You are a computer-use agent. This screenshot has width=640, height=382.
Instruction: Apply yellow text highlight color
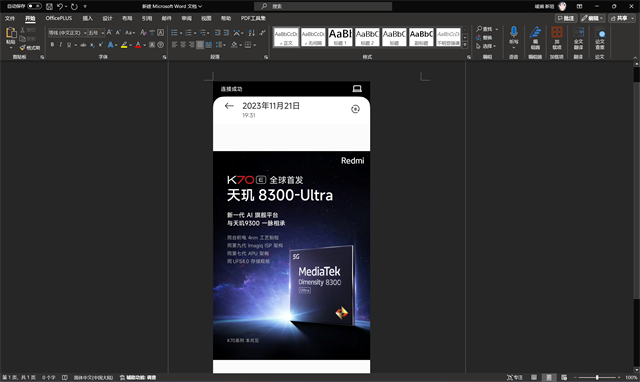coord(124,45)
